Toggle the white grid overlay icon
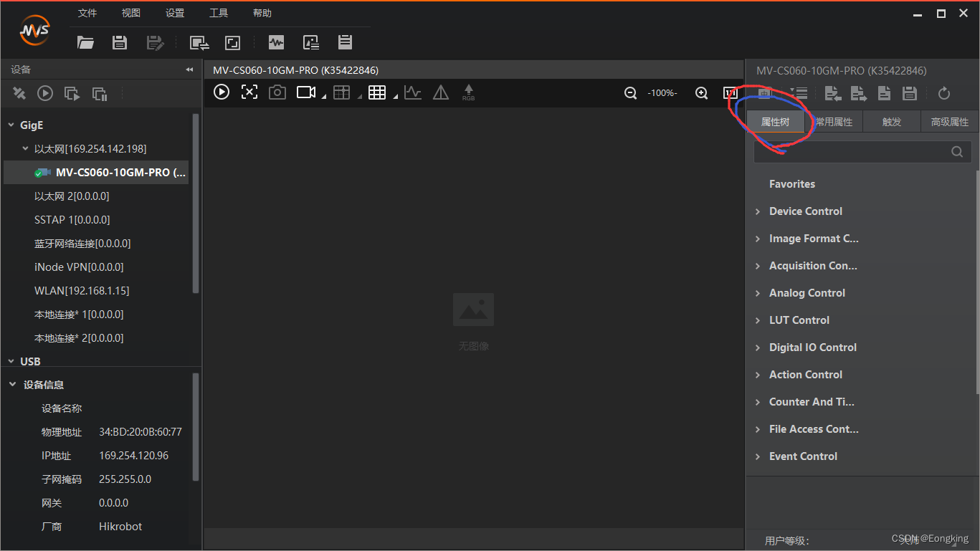 pos(377,92)
